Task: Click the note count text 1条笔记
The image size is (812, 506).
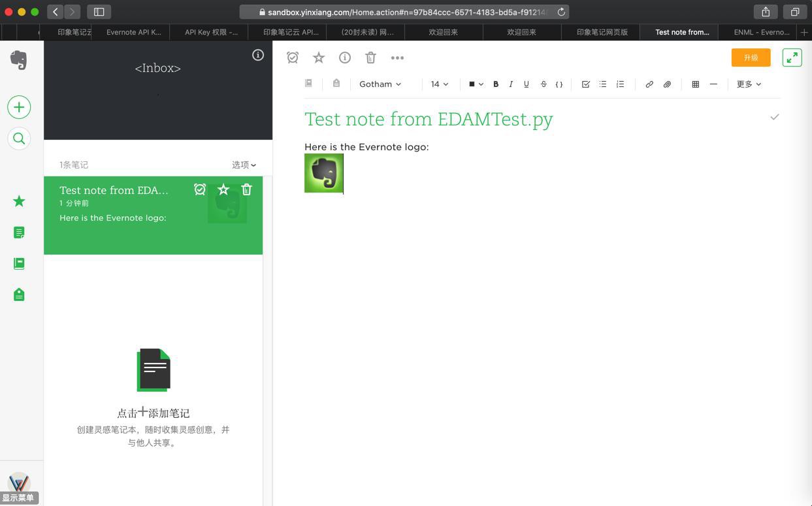Action: point(74,165)
